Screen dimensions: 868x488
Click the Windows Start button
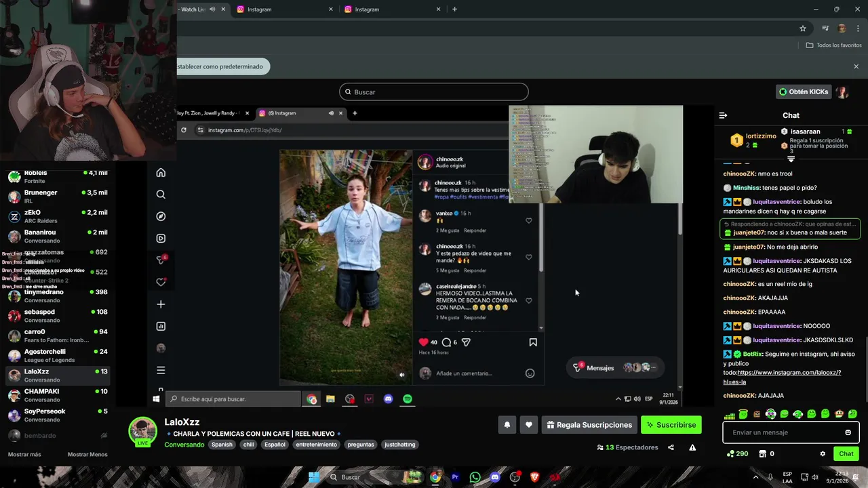pyautogui.click(x=314, y=477)
